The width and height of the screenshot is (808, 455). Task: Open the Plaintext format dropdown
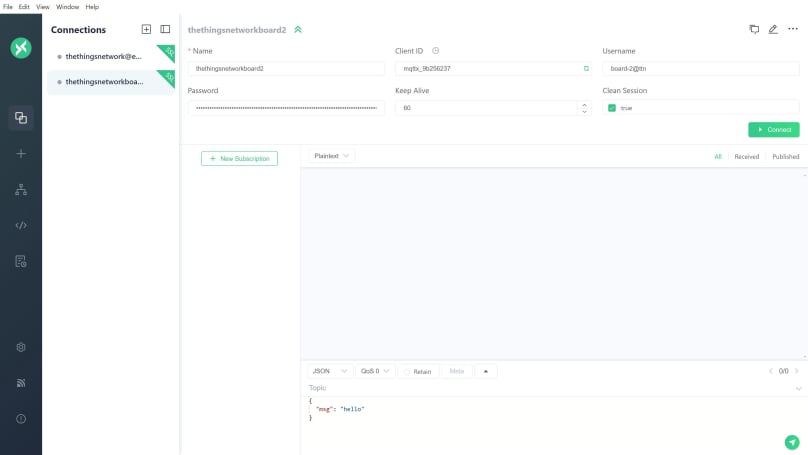point(331,156)
